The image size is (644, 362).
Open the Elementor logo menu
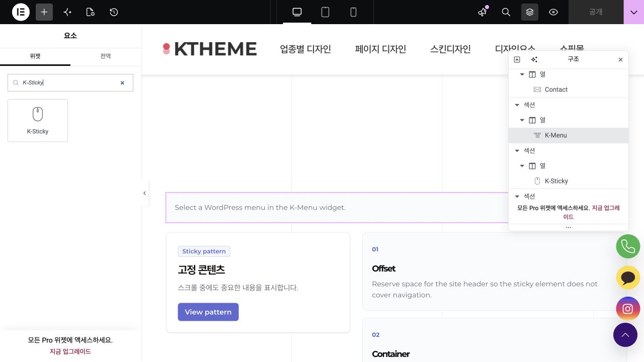21,12
